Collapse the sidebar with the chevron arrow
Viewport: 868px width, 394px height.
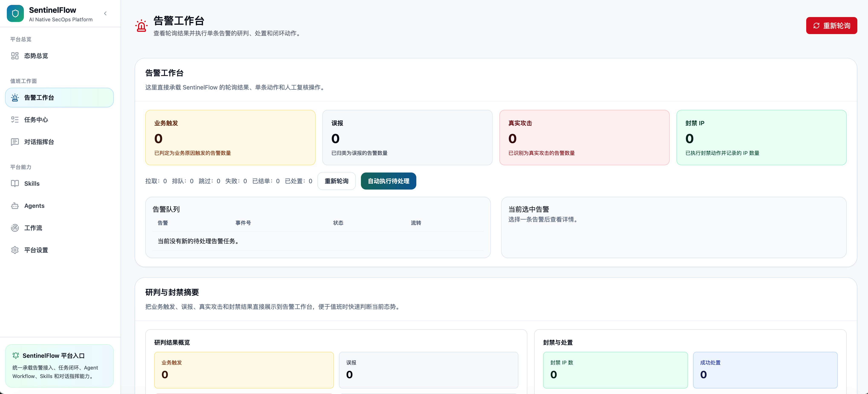coord(105,13)
